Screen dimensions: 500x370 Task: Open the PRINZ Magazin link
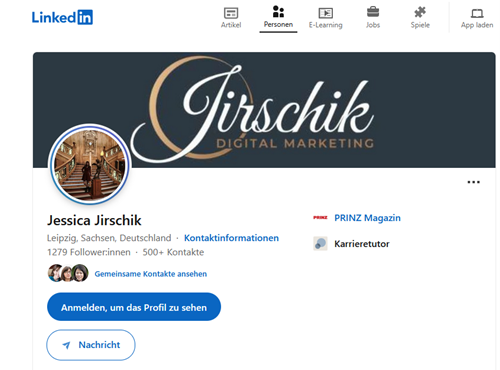[367, 218]
